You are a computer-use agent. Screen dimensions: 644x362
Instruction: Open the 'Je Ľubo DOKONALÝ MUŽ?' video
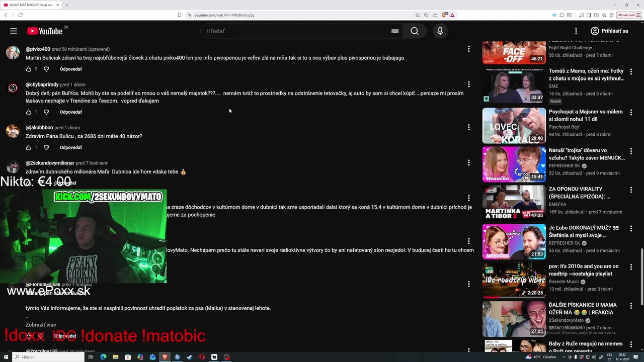point(584,231)
